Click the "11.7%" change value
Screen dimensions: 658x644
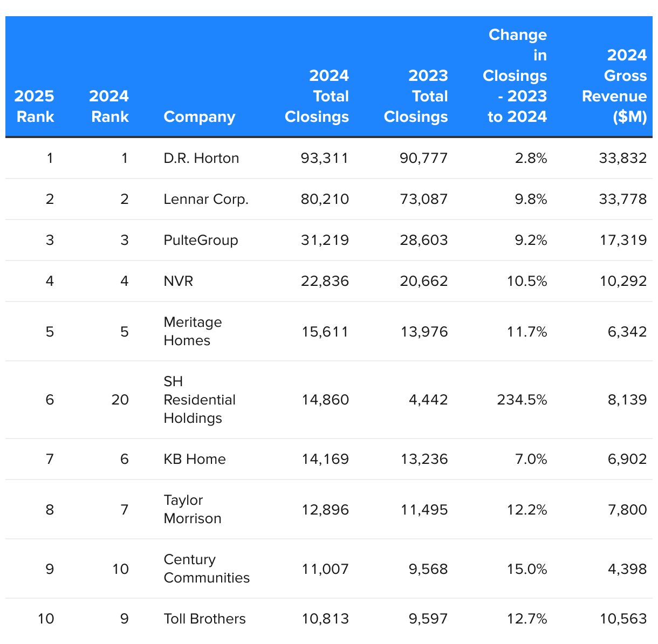click(527, 331)
